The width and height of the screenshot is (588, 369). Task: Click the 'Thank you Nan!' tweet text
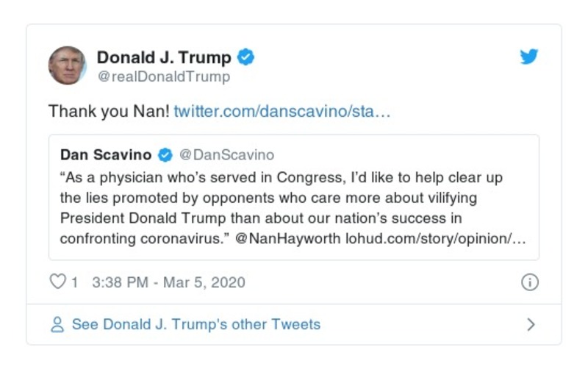click(x=109, y=112)
